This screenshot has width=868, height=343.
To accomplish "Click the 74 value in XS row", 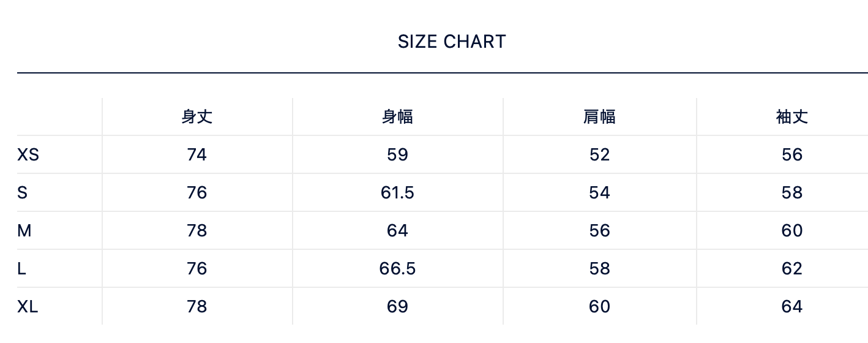I will click(x=197, y=155).
